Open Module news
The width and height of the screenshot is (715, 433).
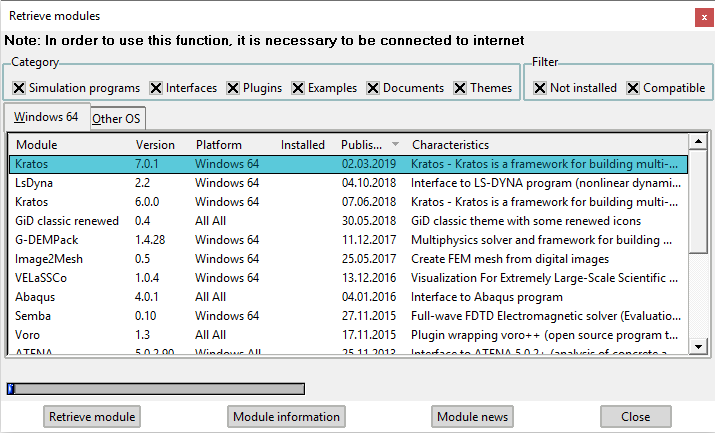[x=472, y=417]
